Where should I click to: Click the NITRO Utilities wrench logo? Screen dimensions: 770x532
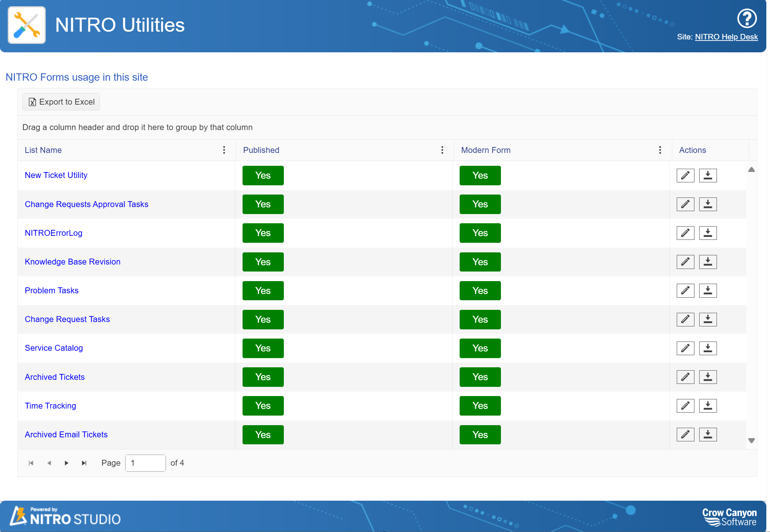coord(27,25)
